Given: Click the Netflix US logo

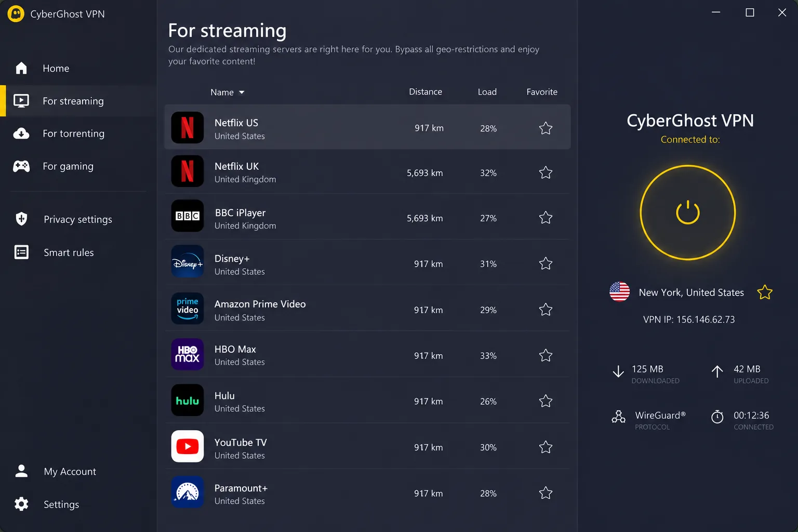Looking at the screenshot, I should click(188, 127).
